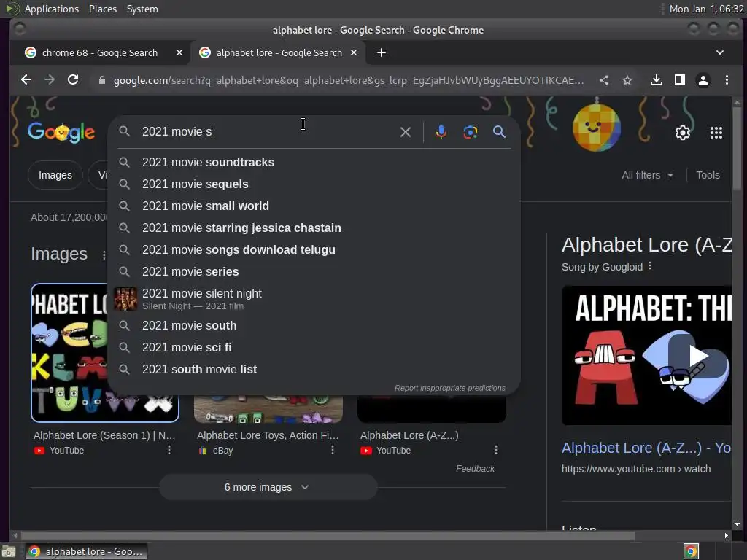Close the alphabet lore tab

click(354, 52)
